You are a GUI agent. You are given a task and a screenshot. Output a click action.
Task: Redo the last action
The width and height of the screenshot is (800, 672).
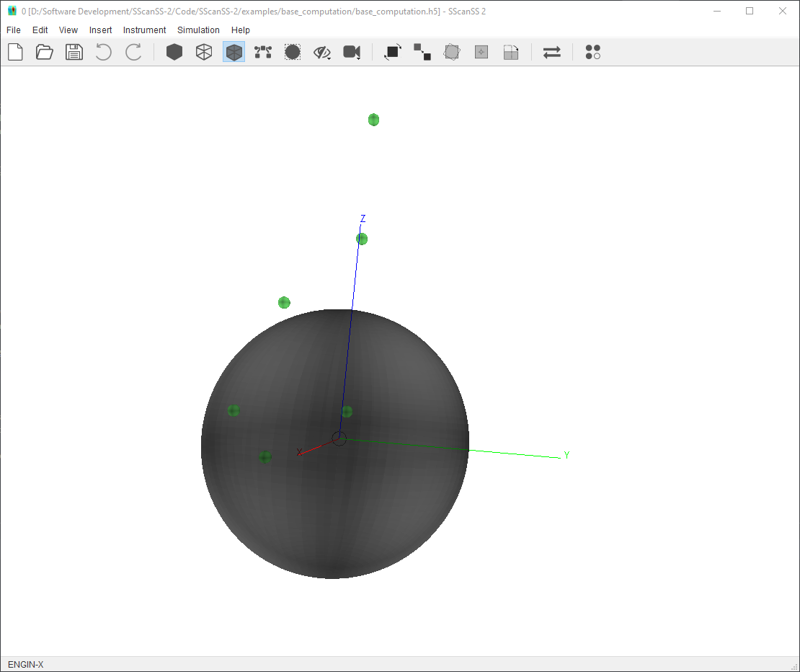[x=133, y=52]
